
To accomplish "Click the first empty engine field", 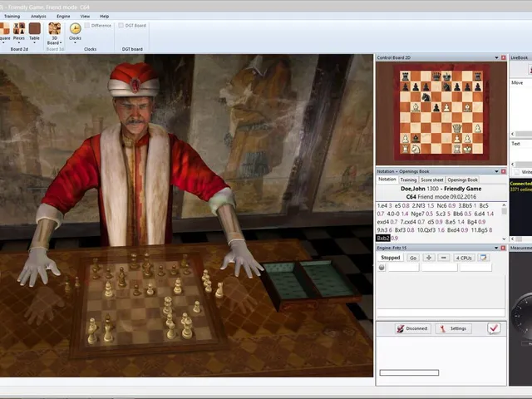I will [x=404, y=268].
